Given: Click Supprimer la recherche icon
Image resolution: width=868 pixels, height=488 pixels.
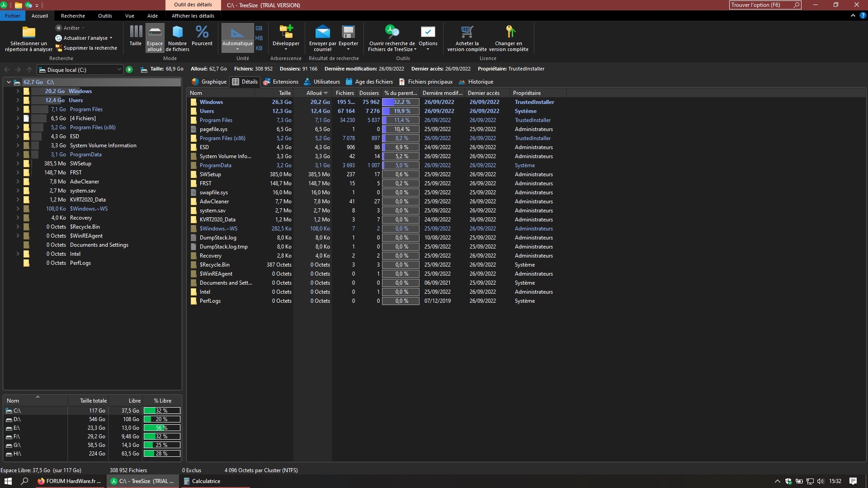Looking at the screenshot, I should (58, 48).
